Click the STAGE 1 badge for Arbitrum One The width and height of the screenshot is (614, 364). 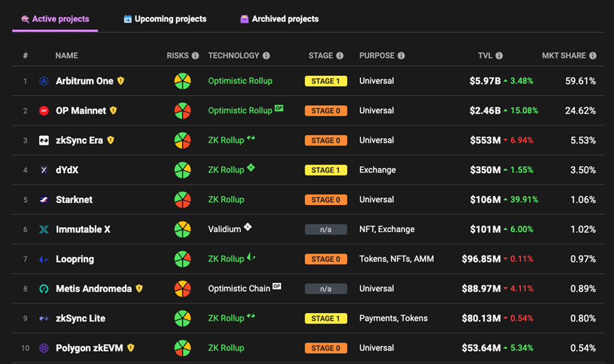[x=326, y=82]
